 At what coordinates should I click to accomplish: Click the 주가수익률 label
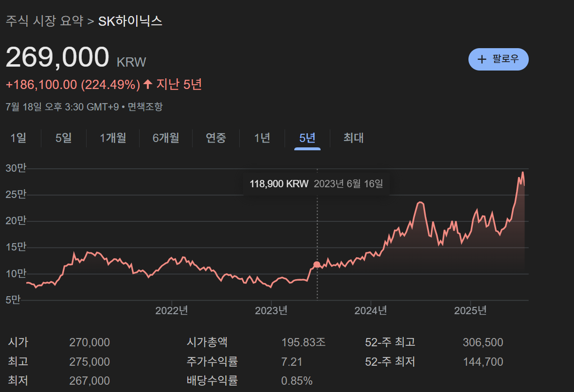(x=212, y=362)
